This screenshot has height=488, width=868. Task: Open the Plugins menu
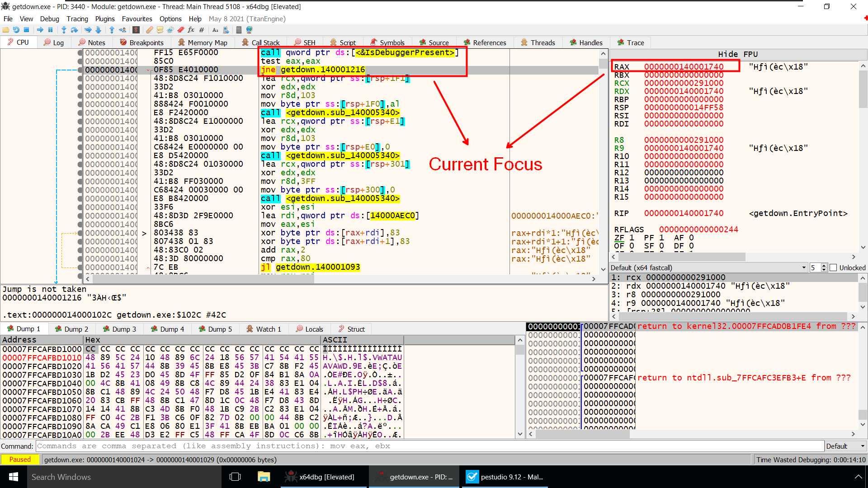click(x=105, y=19)
